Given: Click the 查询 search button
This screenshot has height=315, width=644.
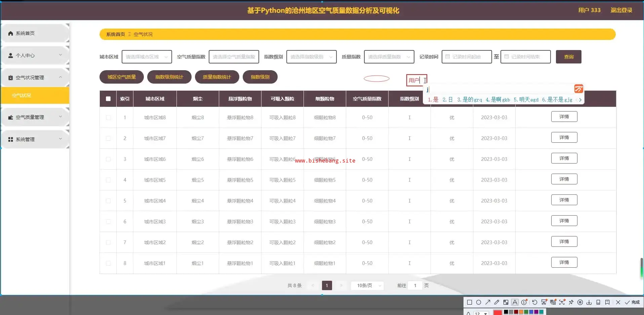Looking at the screenshot, I should coord(568,57).
